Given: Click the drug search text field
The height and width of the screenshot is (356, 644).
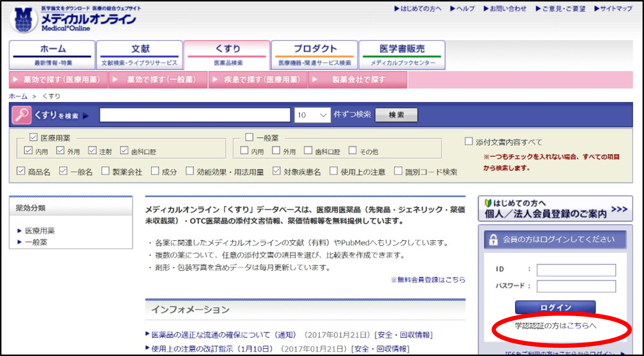Looking at the screenshot, I should pyautogui.click(x=195, y=115).
